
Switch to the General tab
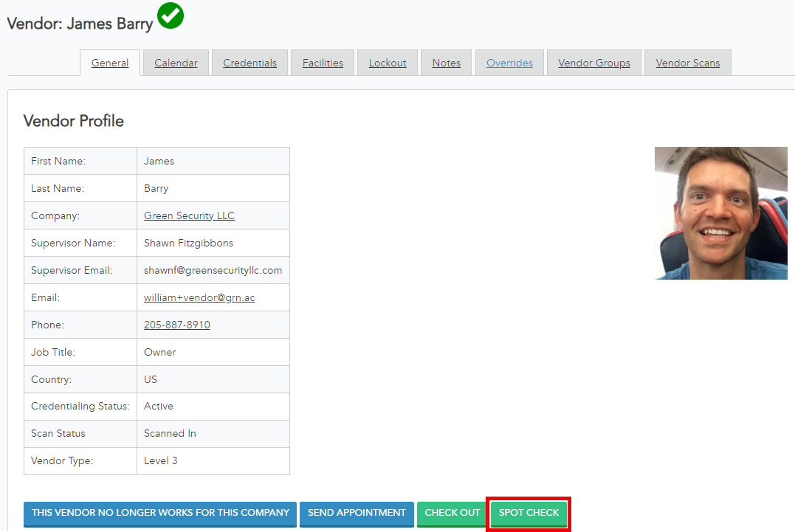109,63
